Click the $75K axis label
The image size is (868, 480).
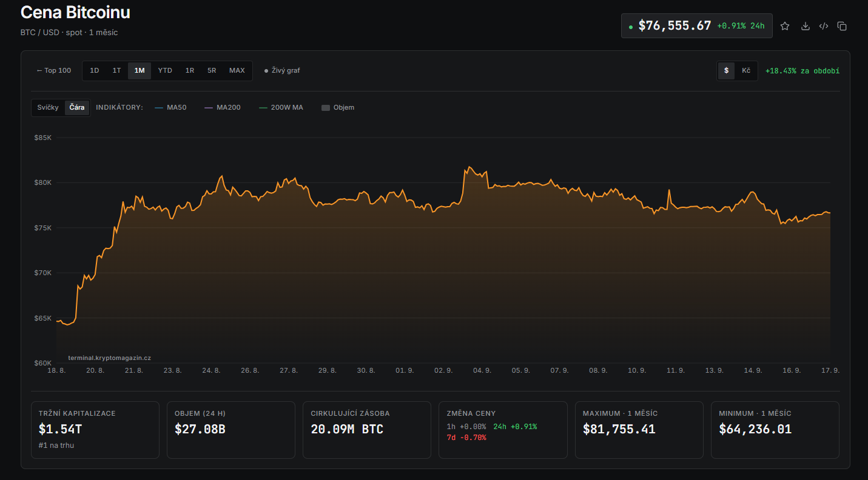43,228
